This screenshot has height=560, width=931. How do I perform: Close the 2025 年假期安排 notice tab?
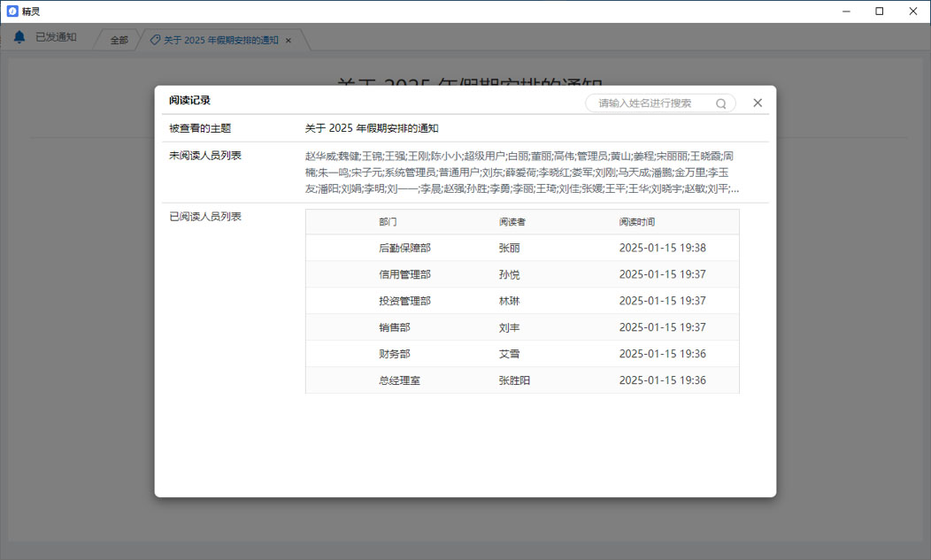(289, 41)
